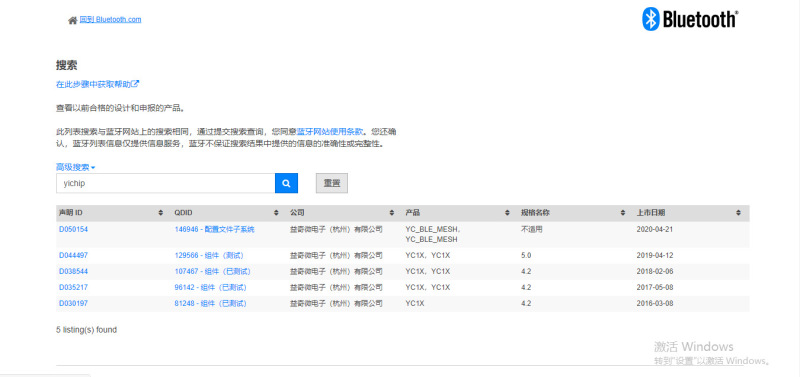Sort by 产品 column arrows
This screenshot has height=377, width=800.
(x=507, y=213)
